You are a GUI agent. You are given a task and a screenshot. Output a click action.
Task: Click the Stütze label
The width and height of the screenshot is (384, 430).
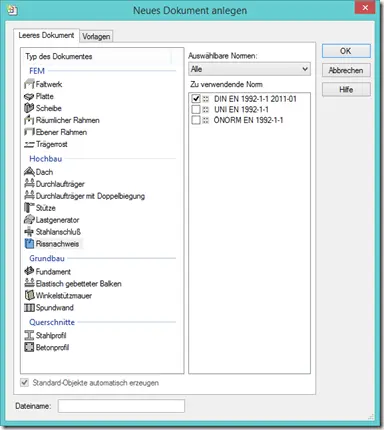(x=46, y=208)
